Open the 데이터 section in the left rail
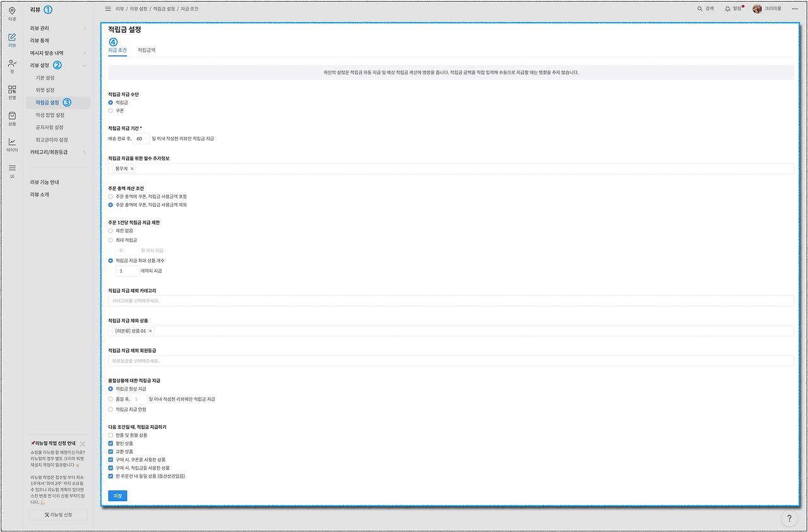Screen dimensions: 808x532 click(12, 145)
